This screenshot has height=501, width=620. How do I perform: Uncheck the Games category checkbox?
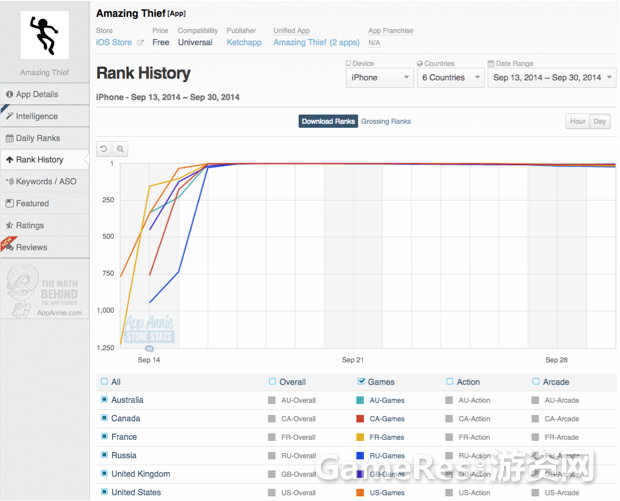(x=361, y=382)
